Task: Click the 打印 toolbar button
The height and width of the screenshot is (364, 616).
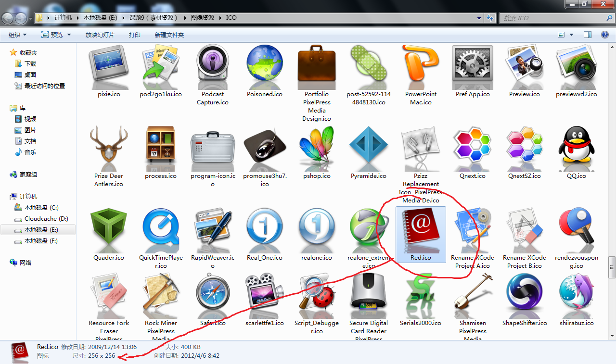Action: coord(135,35)
